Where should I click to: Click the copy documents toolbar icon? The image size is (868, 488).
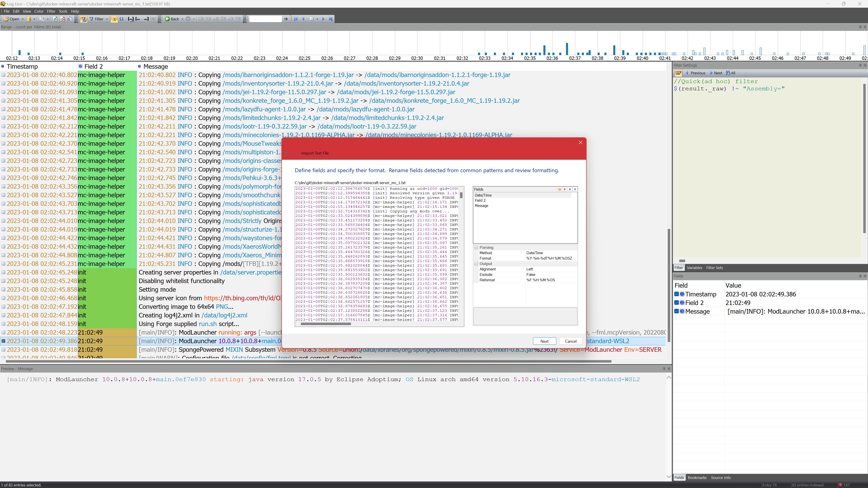(42, 19)
